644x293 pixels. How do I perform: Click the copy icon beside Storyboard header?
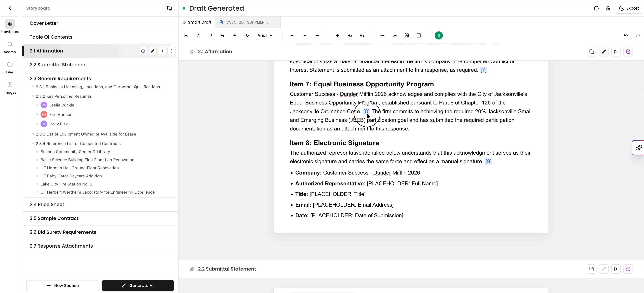point(169,8)
